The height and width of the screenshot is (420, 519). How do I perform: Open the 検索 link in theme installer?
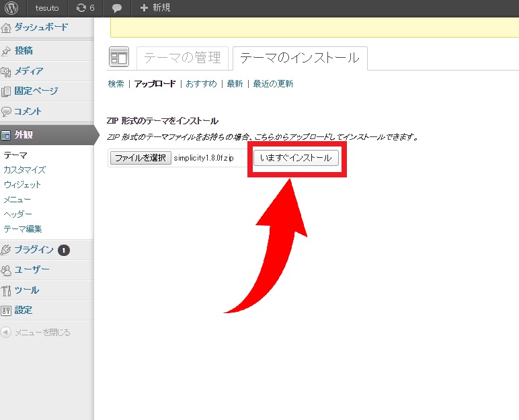pos(116,84)
